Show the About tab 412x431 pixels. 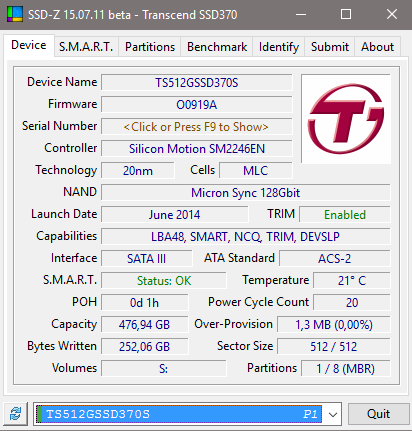point(377,47)
